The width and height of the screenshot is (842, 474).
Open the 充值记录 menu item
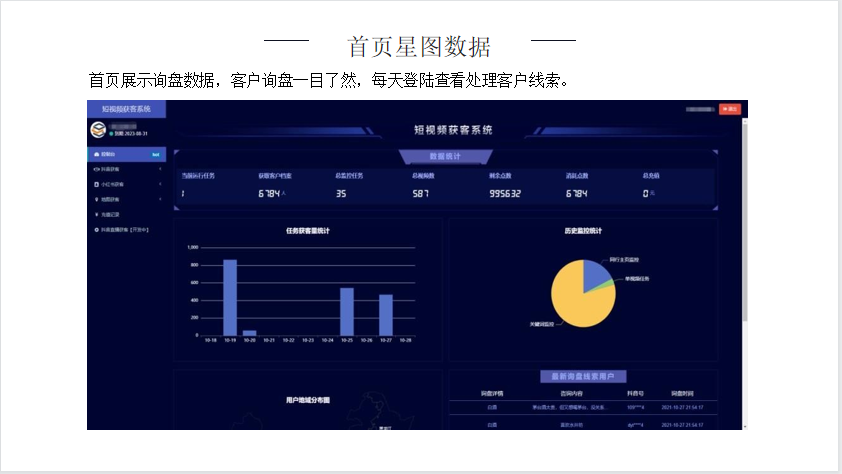[x=127, y=214]
